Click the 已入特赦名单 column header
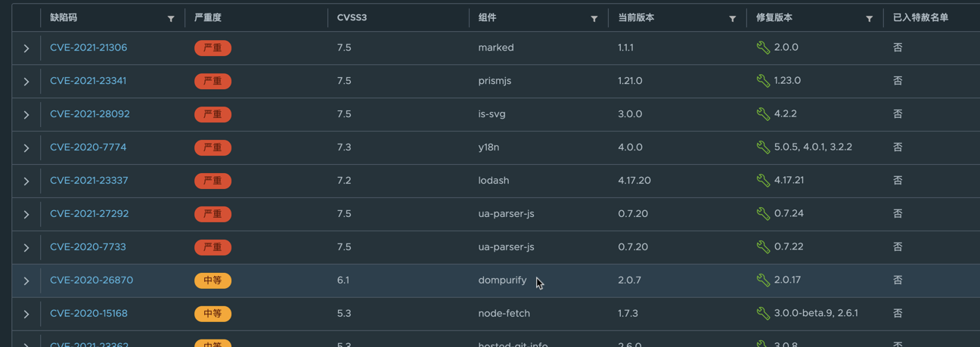This screenshot has width=980, height=347. pos(920,17)
